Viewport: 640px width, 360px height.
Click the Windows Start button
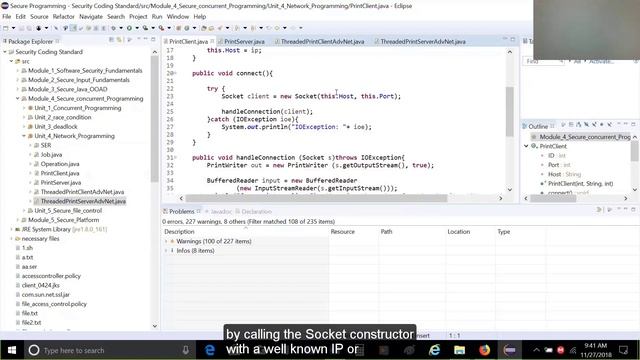(12, 350)
